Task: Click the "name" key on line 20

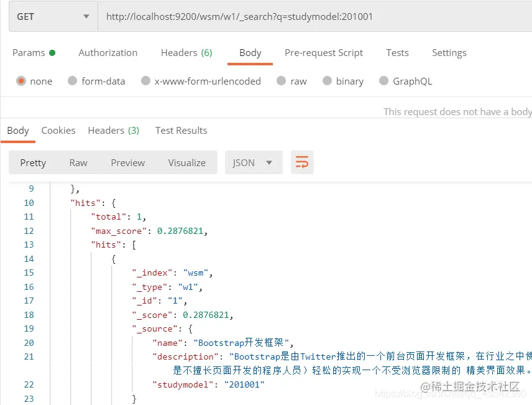Action: pos(168,343)
